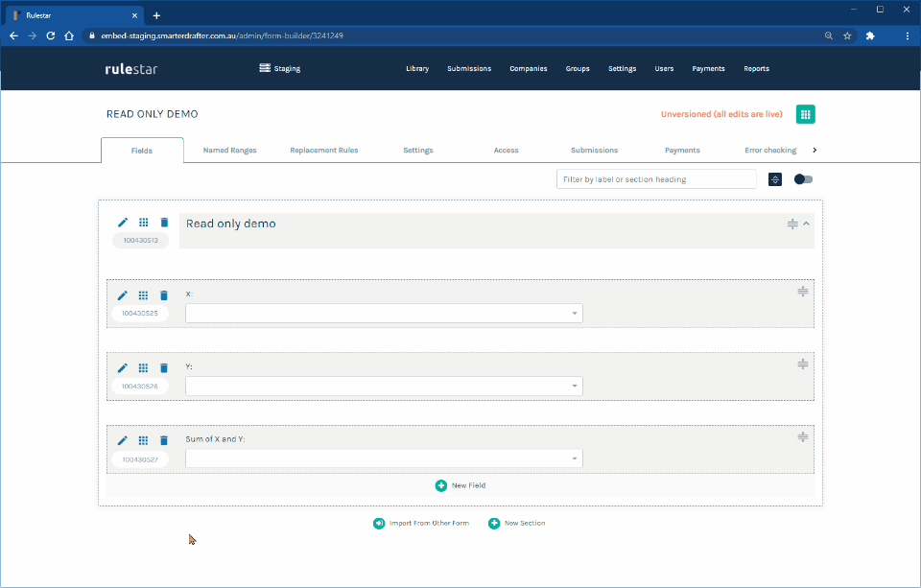Open browser extensions puzzle icon
The width and height of the screenshot is (921, 588).
pyautogui.click(x=870, y=35)
